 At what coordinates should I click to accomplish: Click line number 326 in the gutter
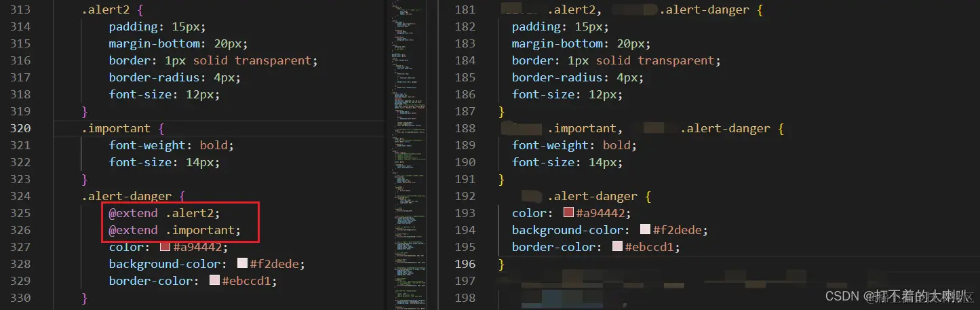[20, 230]
